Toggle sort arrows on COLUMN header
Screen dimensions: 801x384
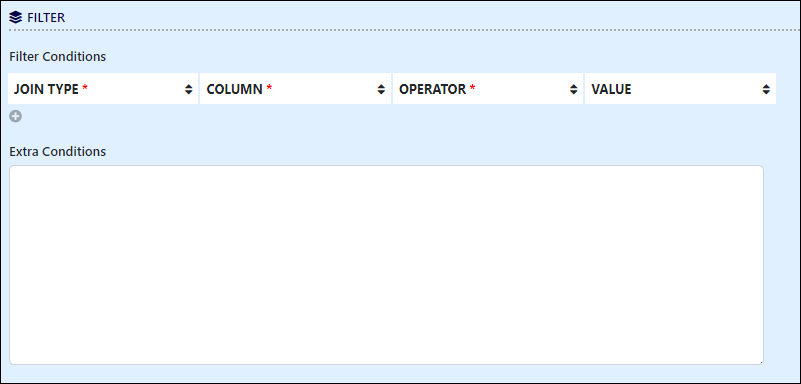point(381,89)
